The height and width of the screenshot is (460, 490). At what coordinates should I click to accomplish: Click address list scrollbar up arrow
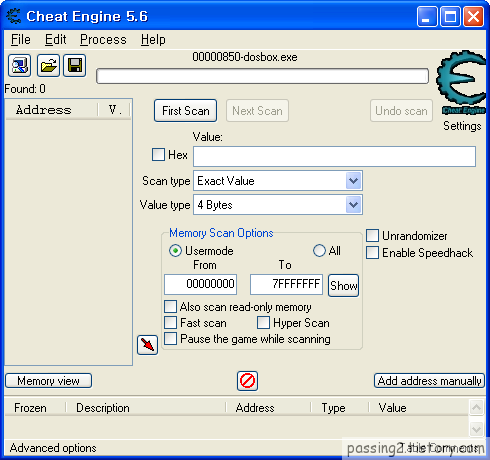coord(476,407)
